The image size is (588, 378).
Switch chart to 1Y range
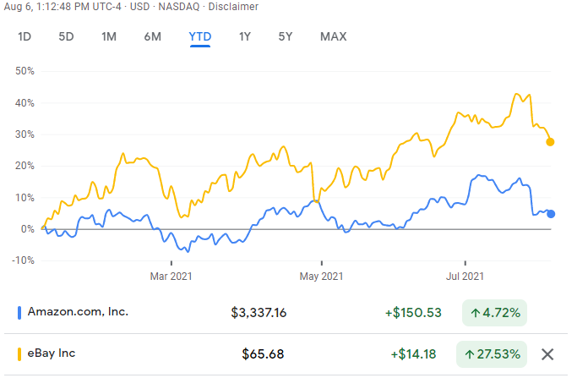[245, 36]
